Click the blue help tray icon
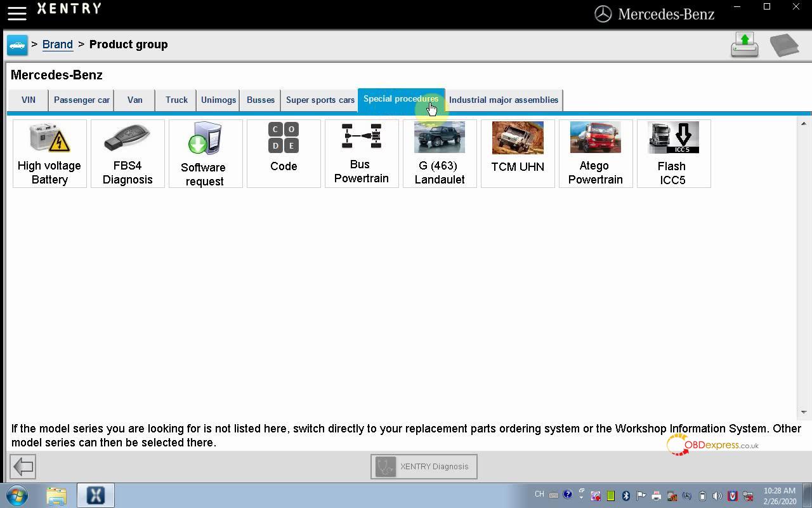 [568, 494]
